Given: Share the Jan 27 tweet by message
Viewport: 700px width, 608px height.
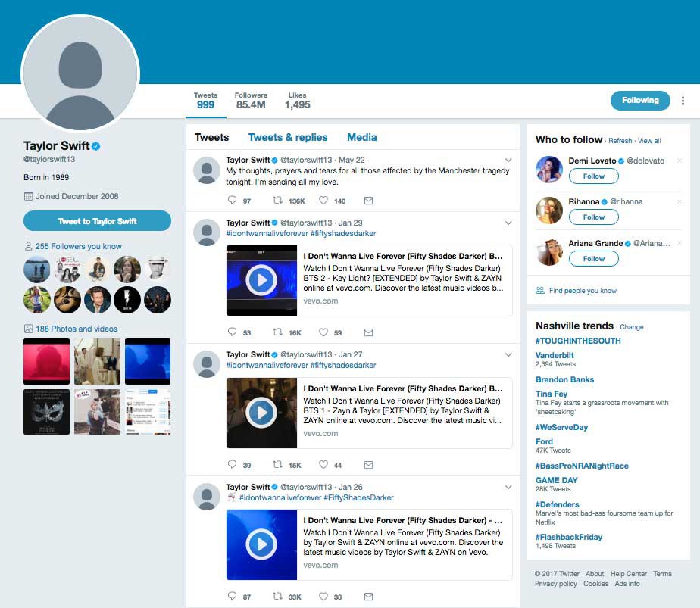Looking at the screenshot, I should point(368,465).
